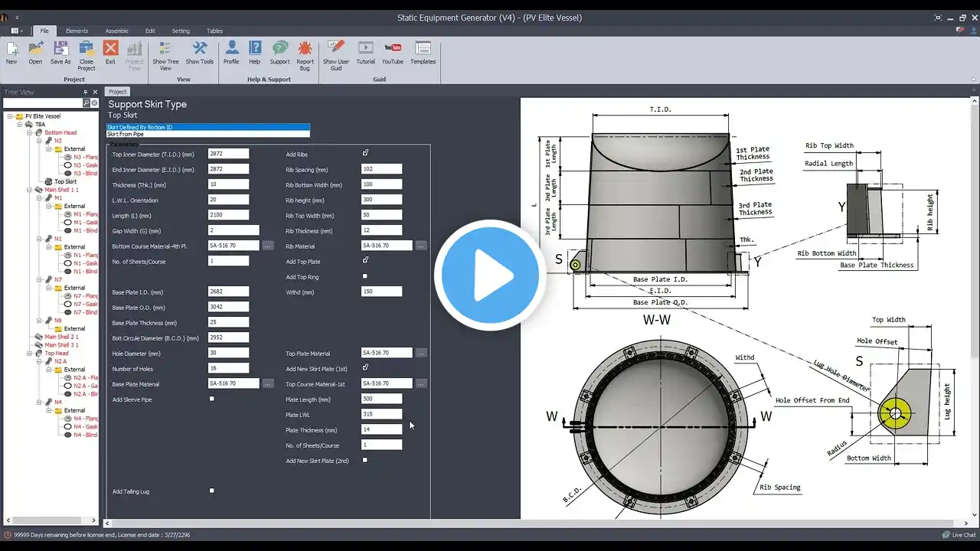Toggle the Add Tailing Lug checkbox

click(x=212, y=491)
